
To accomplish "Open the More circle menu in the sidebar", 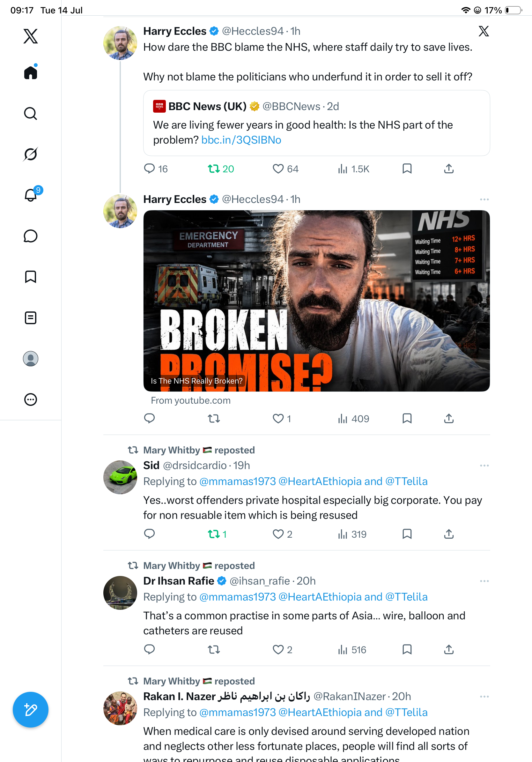I will pyautogui.click(x=31, y=400).
